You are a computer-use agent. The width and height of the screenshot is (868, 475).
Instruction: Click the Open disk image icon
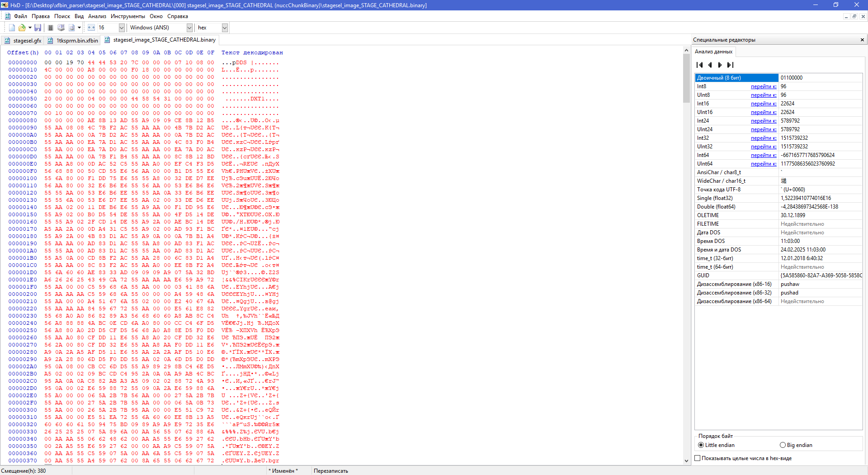click(71, 28)
